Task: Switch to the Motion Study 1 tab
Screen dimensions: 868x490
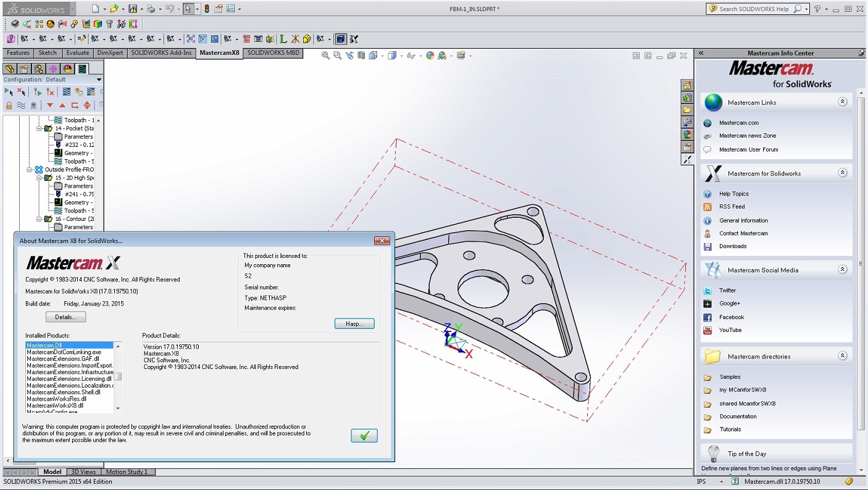Action: coord(127,472)
